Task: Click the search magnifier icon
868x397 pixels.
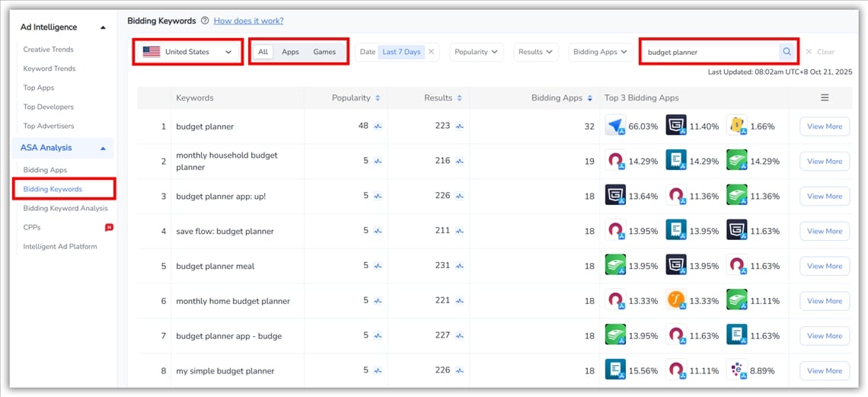Action: click(x=787, y=52)
